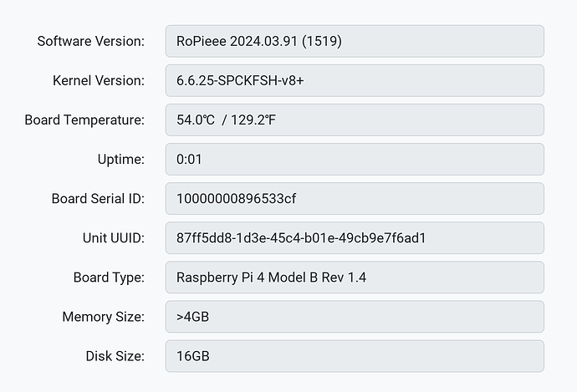The height and width of the screenshot is (392, 577).
Task: Click the 54.0°C Celsius temperature value
Action: click(196, 120)
